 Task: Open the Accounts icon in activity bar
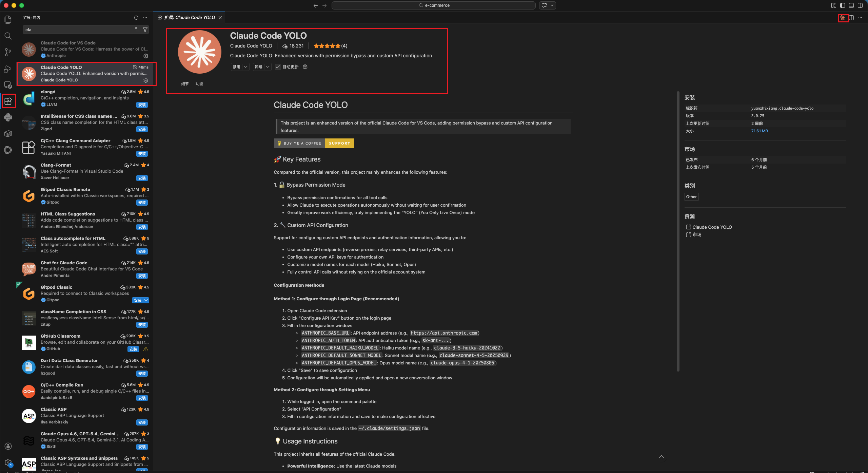coord(8,446)
